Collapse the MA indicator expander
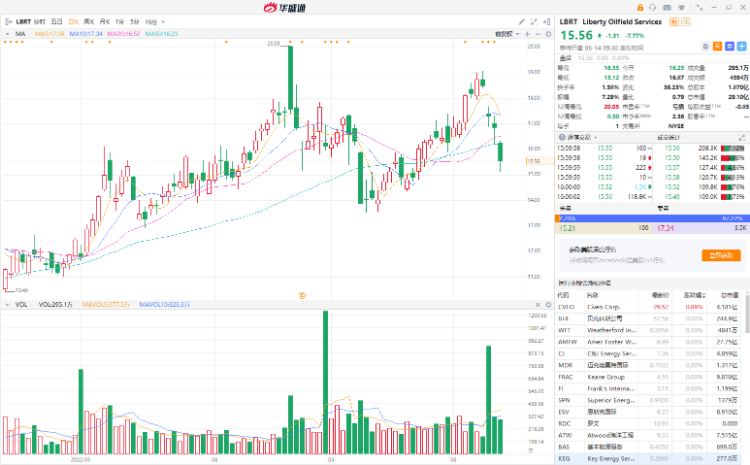 pyautogui.click(x=7, y=34)
